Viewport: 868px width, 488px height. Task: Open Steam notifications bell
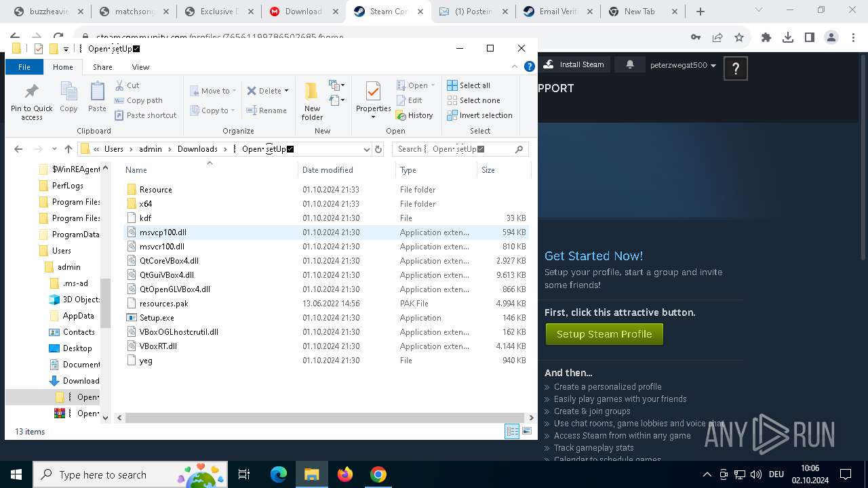click(x=630, y=64)
